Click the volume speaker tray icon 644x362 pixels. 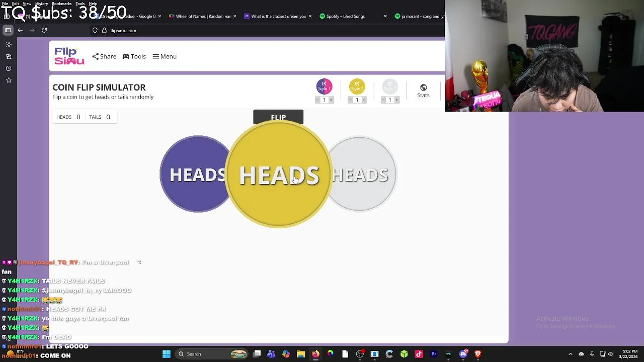[610, 354]
